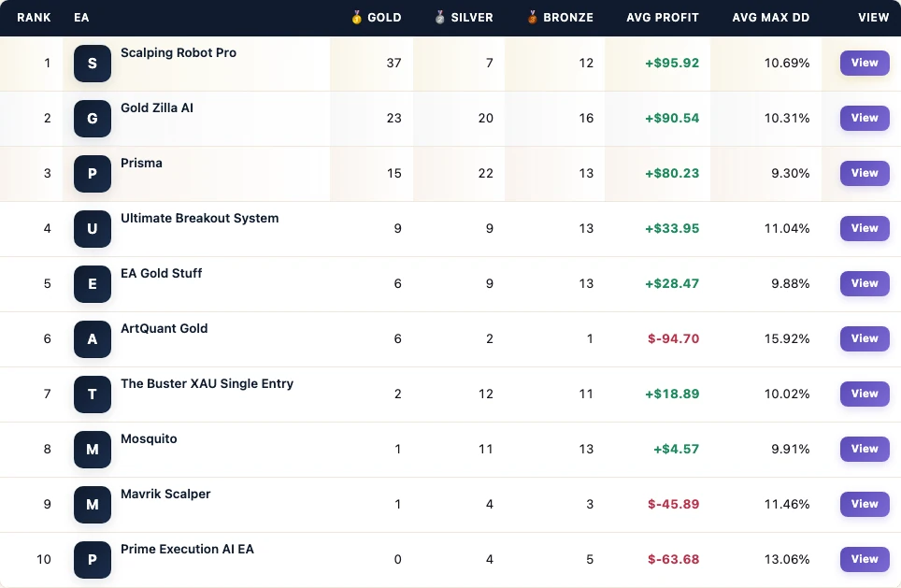Screen dimensions: 901x588
Task: View ArtQuant Gold row details
Action: (x=865, y=338)
